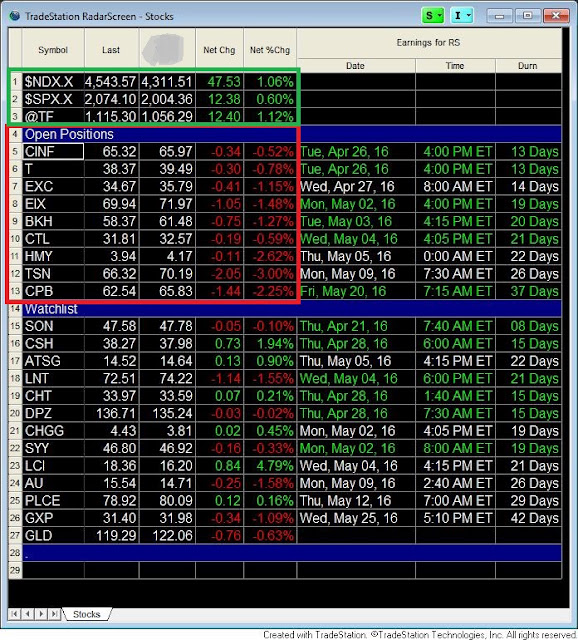Image resolution: width=578 pixels, height=640 pixels.
Task: Click the Durn sub-column header
Action: coord(528,66)
